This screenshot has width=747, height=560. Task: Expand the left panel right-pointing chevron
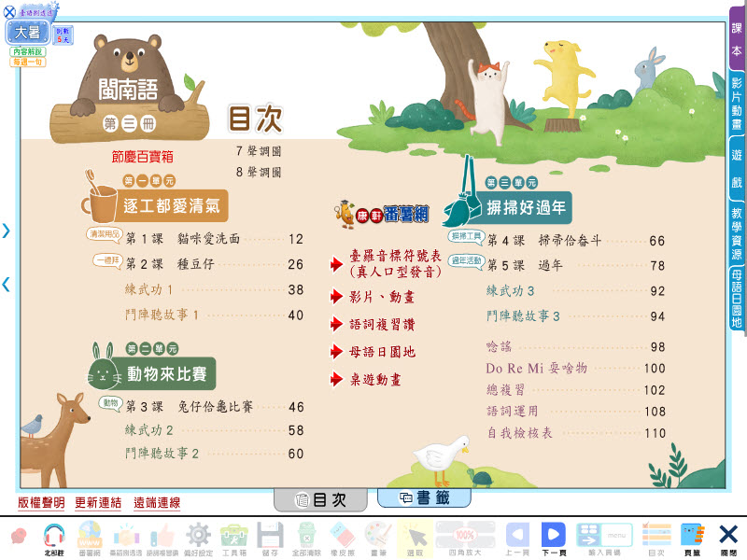6,231
